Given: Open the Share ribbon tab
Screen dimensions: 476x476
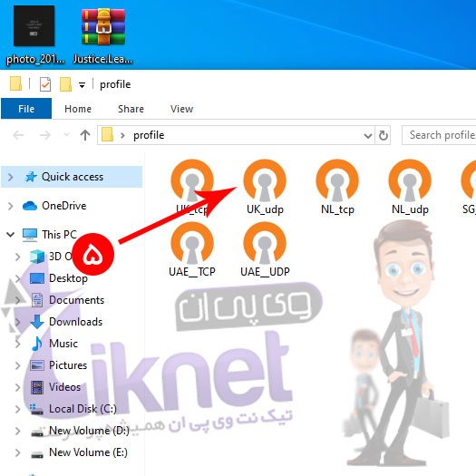Looking at the screenshot, I should [x=131, y=109].
